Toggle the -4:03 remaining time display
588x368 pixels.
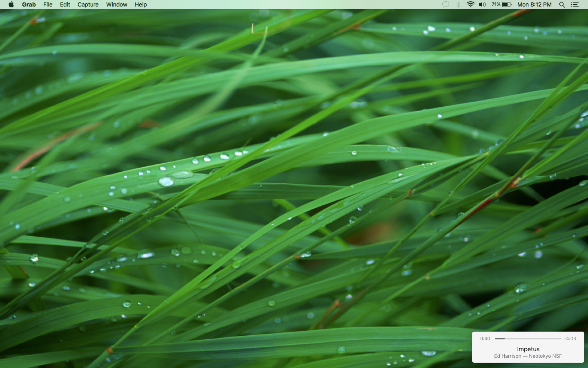coord(570,339)
